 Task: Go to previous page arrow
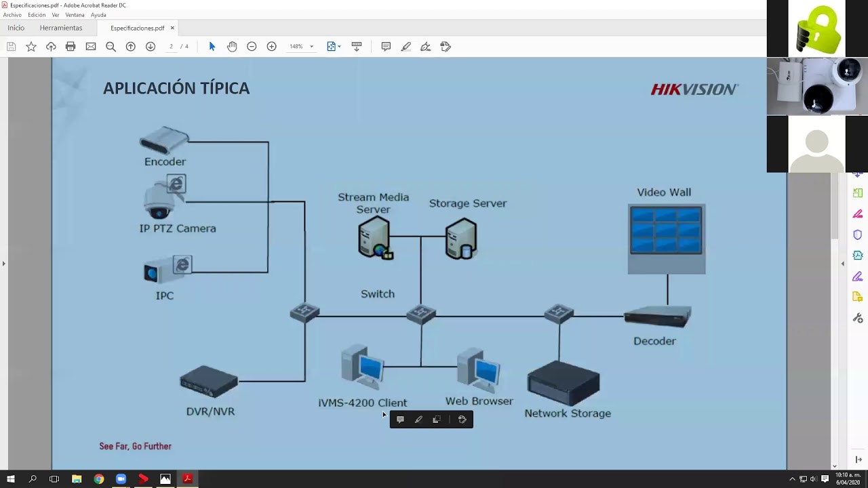(131, 47)
